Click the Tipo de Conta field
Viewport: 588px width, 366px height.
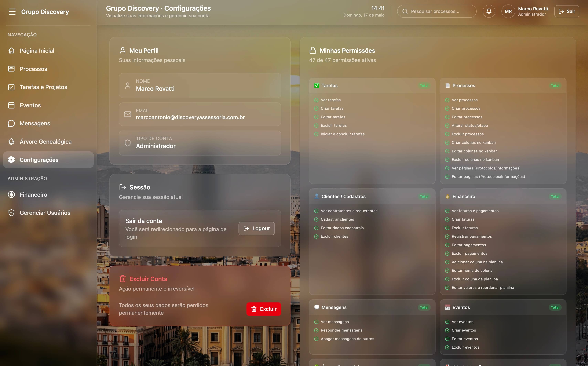click(x=200, y=143)
